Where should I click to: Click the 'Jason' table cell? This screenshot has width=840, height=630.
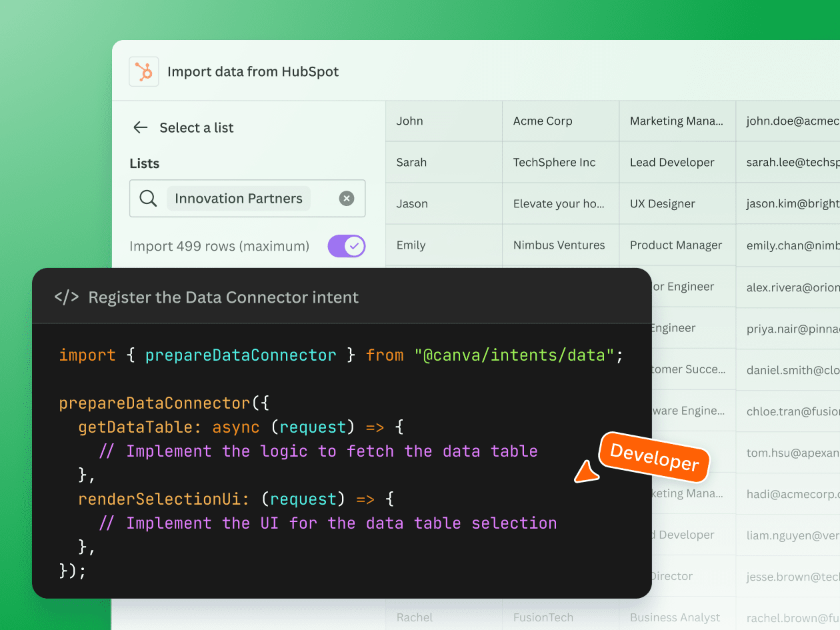point(444,203)
